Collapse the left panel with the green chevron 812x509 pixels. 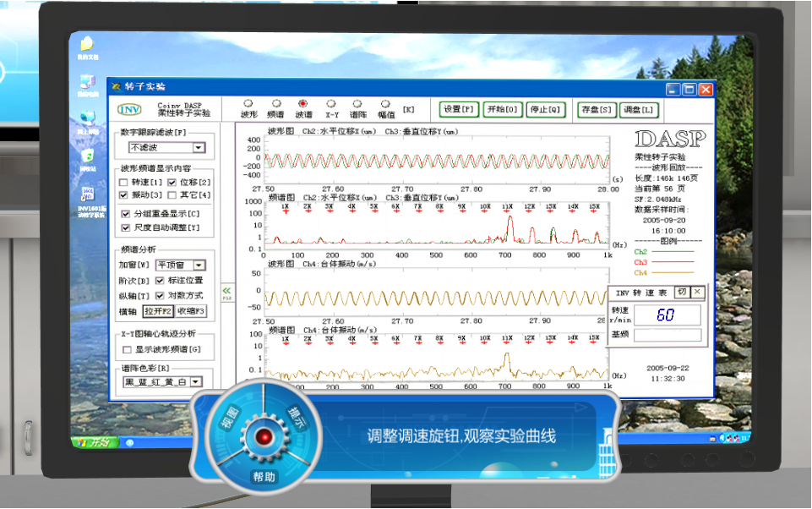coord(226,291)
